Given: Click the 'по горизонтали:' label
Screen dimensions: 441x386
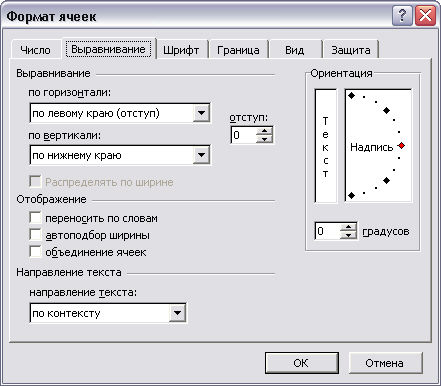Looking at the screenshot, I should 69,92.
